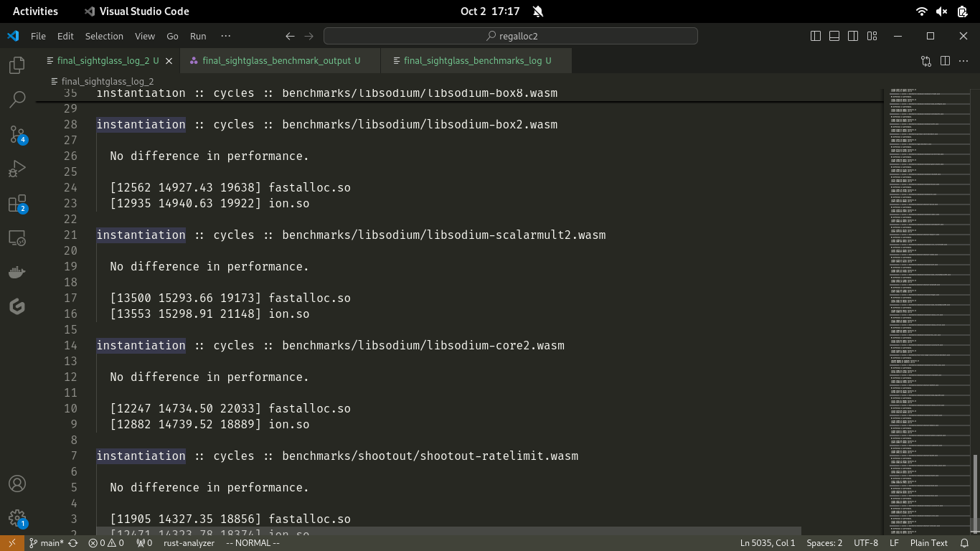
Task: Open the system tray Wi-Fi icon
Action: [x=922, y=11]
